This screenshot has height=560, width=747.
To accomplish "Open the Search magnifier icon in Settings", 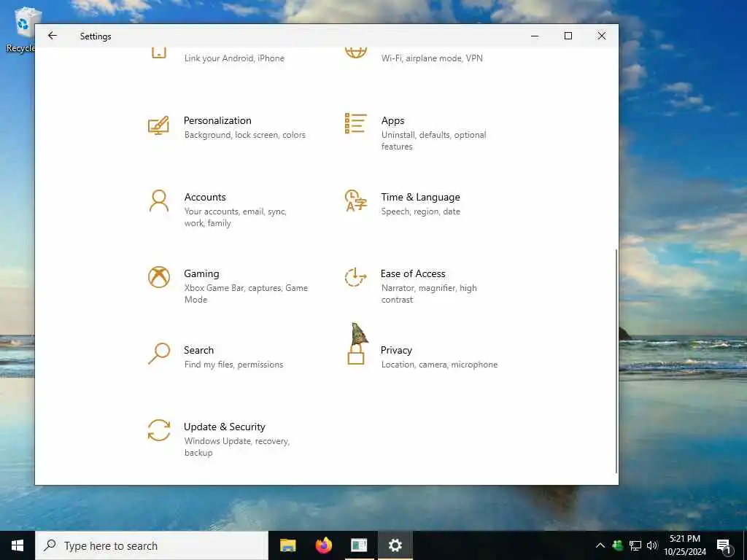I will pos(158,354).
